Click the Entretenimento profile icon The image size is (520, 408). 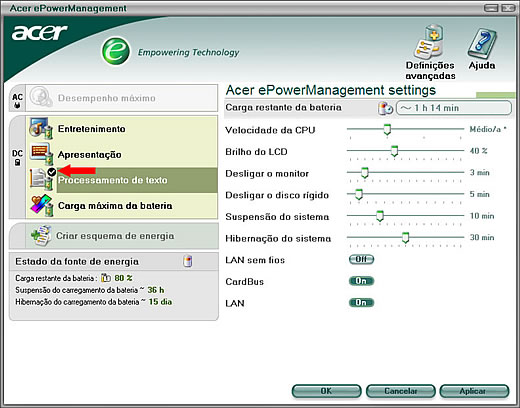point(40,128)
